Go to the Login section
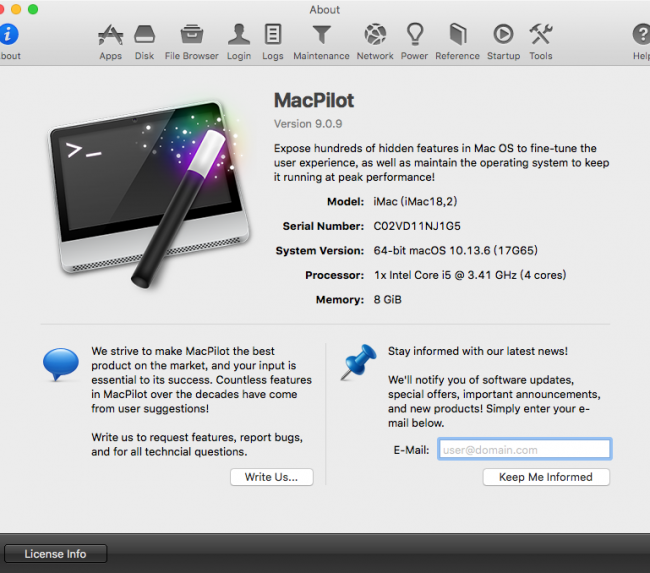 239,41
